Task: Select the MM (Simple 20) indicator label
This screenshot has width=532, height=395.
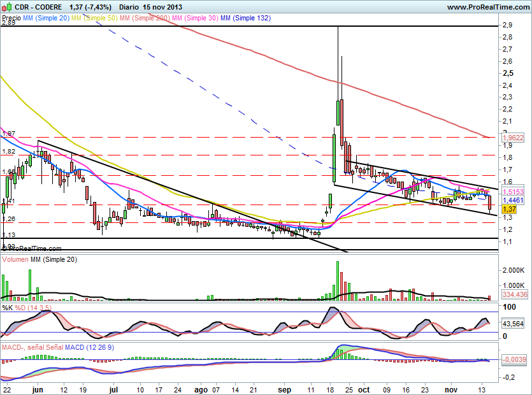Action: [x=46, y=19]
